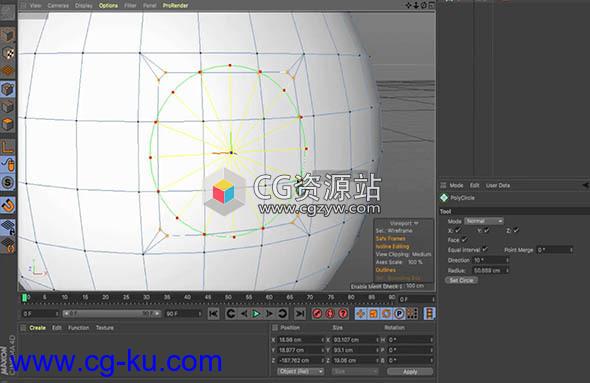Open the Mode Normal dropdown
The image size is (590, 383).
click(484, 221)
